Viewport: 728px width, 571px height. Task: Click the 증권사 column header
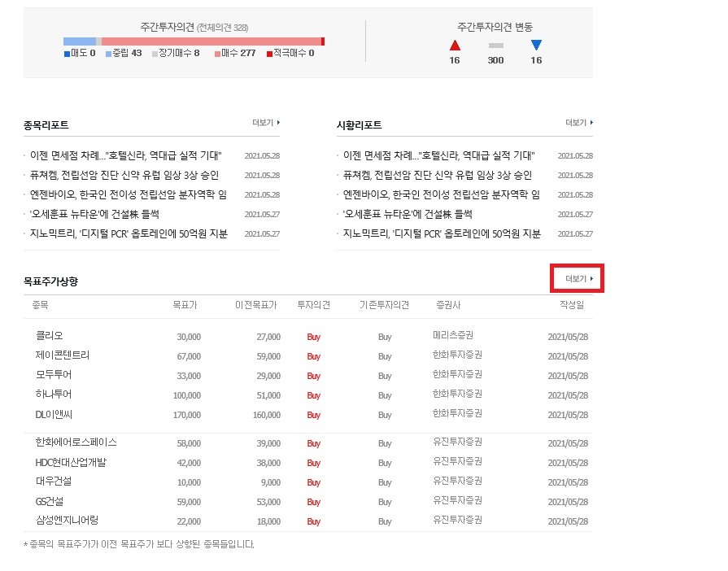coord(448,305)
